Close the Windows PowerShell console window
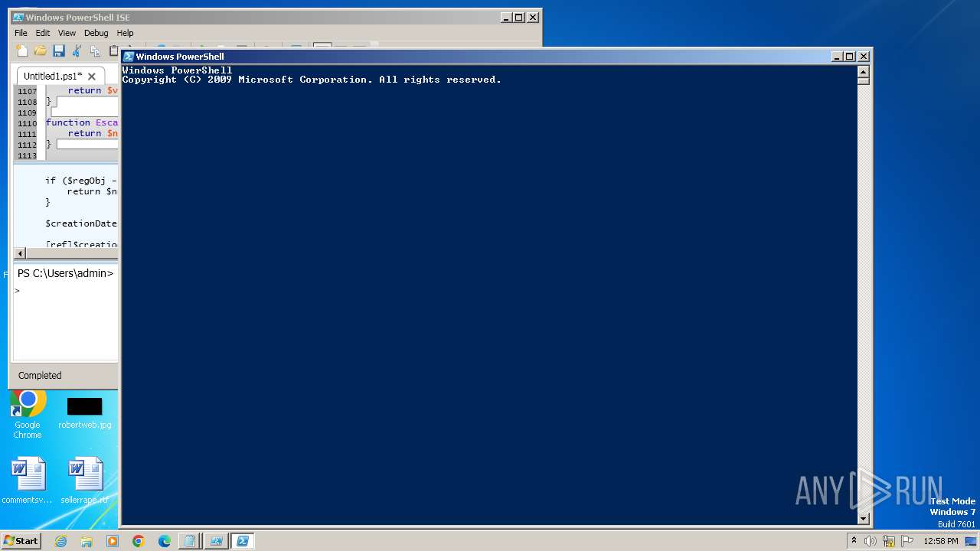This screenshot has width=980, height=551. pos(864,57)
